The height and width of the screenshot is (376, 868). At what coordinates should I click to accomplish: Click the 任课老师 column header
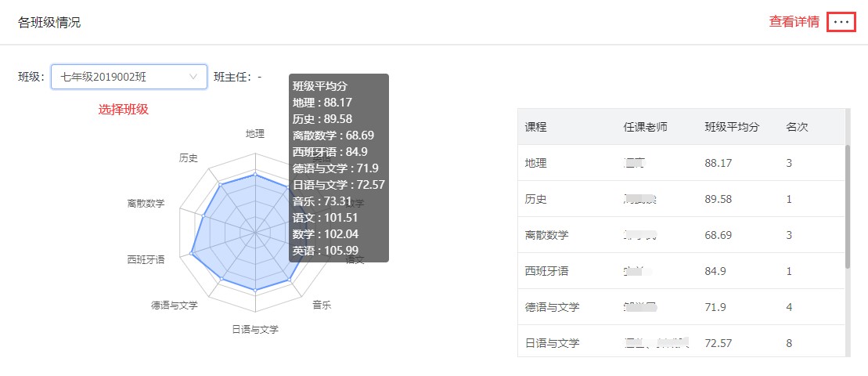646,127
